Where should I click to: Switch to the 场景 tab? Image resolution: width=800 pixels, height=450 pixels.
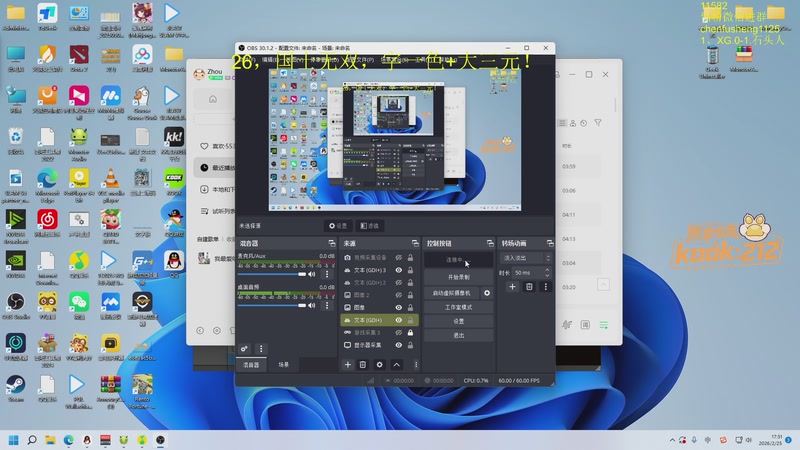tap(284, 365)
